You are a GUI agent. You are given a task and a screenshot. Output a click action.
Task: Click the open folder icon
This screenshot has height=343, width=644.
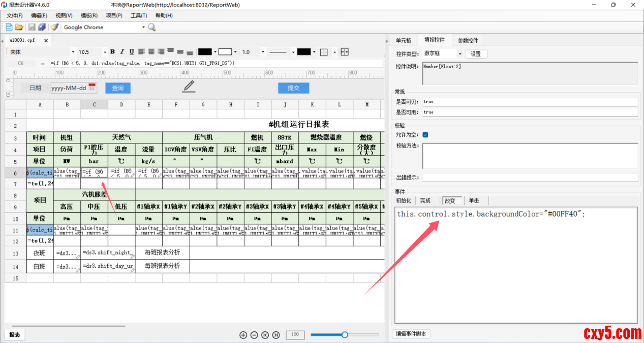[19, 27]
